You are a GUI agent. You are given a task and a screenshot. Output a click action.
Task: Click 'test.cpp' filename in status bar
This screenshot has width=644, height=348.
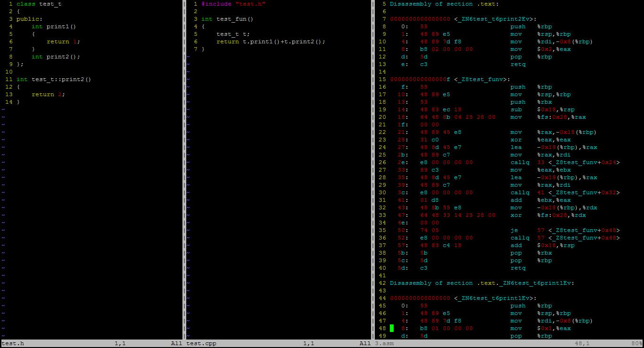point(201,343)
